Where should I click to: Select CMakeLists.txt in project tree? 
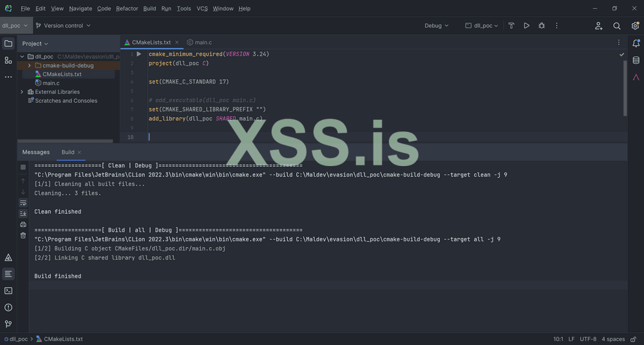coord(62,74)
